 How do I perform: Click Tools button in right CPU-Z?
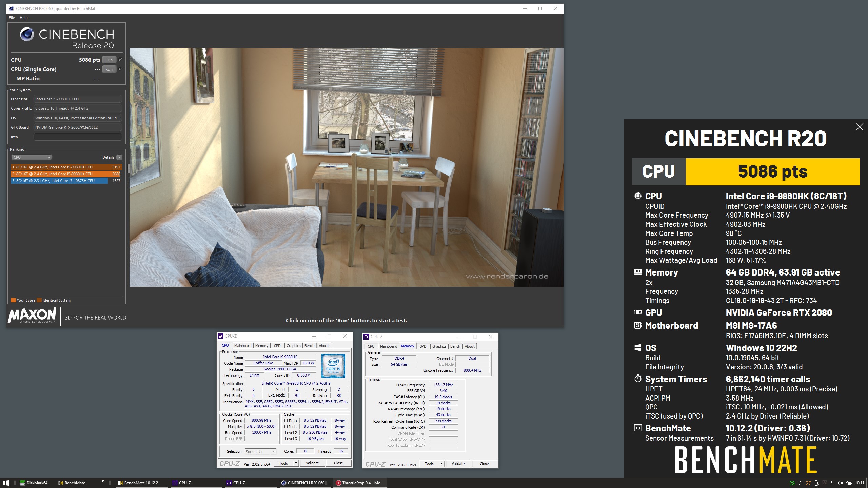click(429, 464)
